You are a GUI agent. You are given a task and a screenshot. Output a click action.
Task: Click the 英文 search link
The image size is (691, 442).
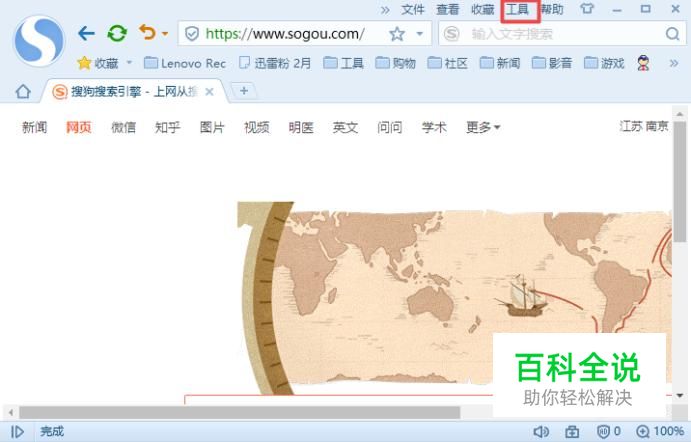click(x=346, y=127)
